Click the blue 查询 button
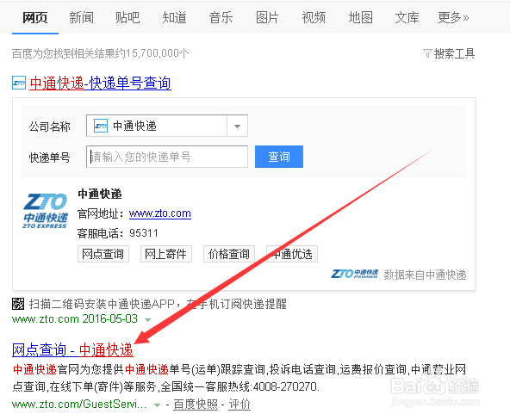This screenshot has height=420, width=510. (279, 157)
